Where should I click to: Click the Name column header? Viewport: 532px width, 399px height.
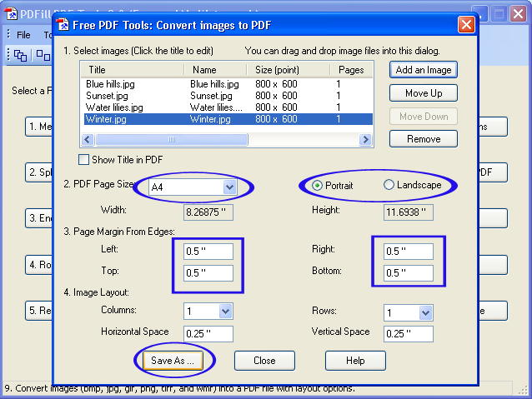[216, 70]
